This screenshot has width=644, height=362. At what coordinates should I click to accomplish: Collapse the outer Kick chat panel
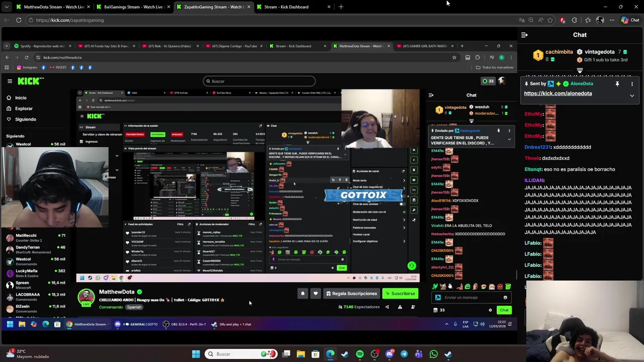point(524,35)
